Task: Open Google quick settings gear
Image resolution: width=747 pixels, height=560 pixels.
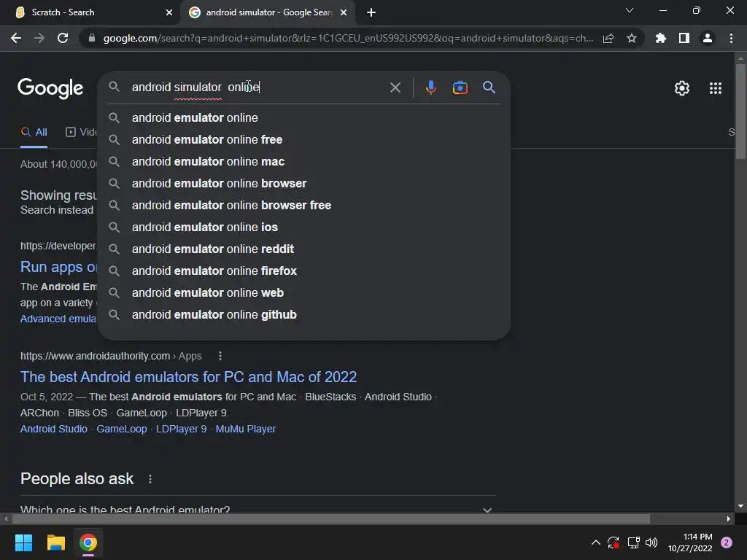Action: 682,88
